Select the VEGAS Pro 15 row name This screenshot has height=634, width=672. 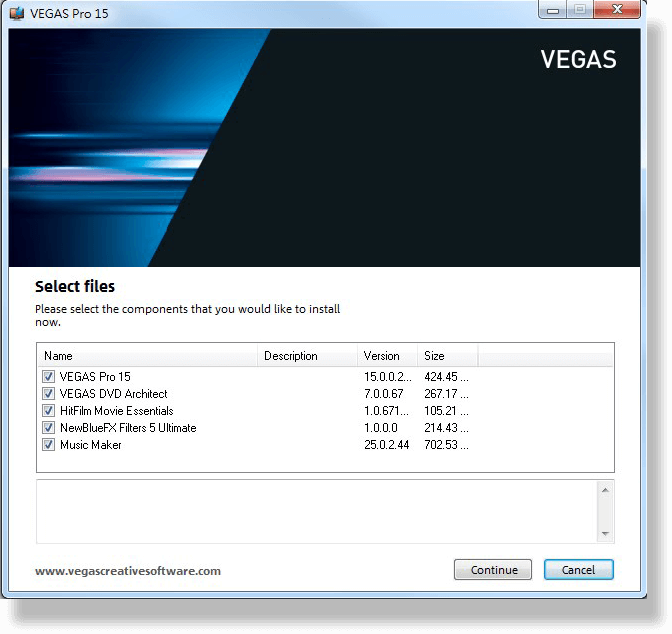pyautogui.click(x=95, y=377)
